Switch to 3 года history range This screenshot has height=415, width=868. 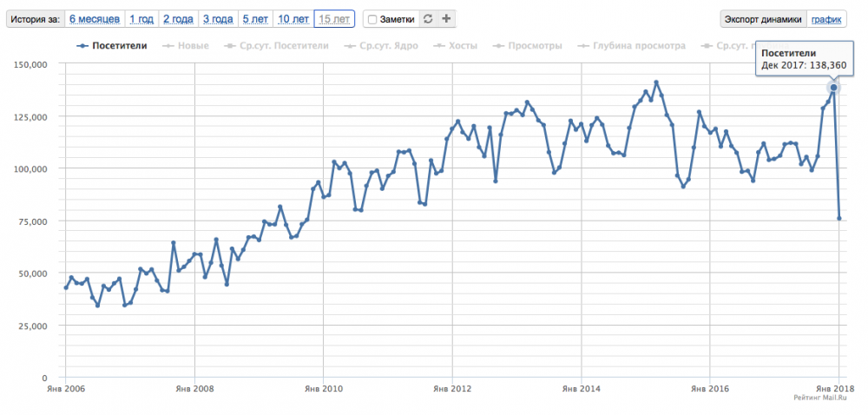(217, 19)
